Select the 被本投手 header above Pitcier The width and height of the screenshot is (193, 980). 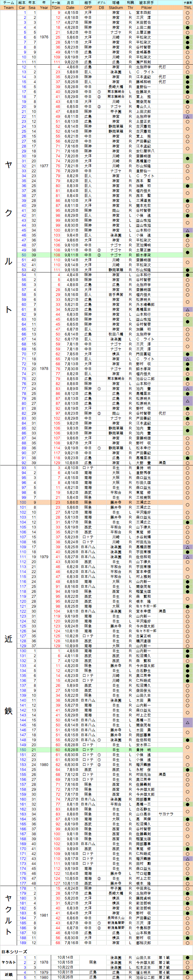pos(147,3)
